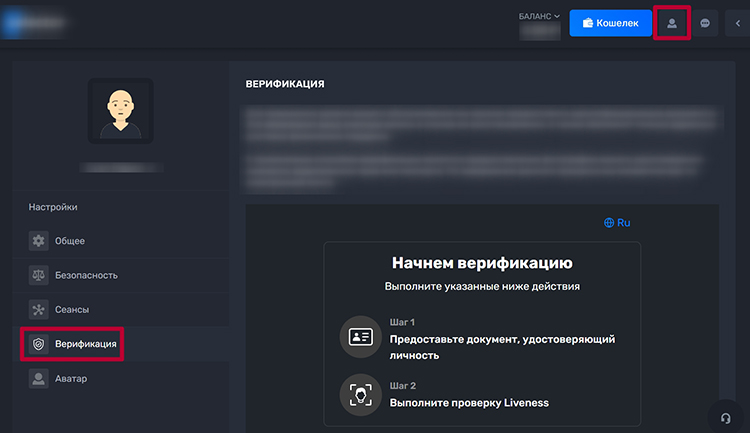Click the Настройки heading
This screenshot has width=750, height=433.
pyautogui.click(x=53, y=207)
